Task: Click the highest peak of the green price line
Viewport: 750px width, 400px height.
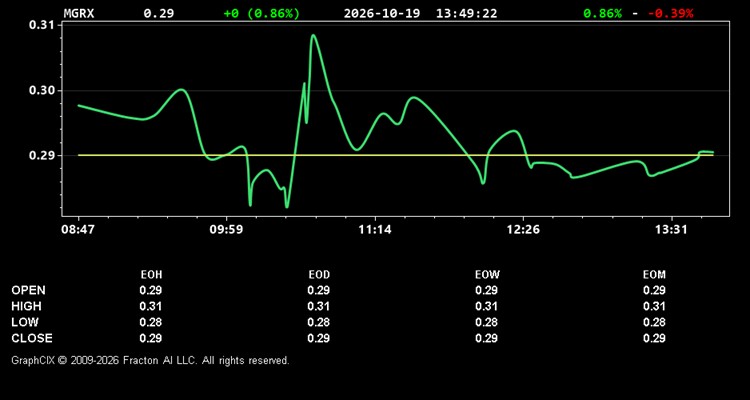Action: point(313,35)
